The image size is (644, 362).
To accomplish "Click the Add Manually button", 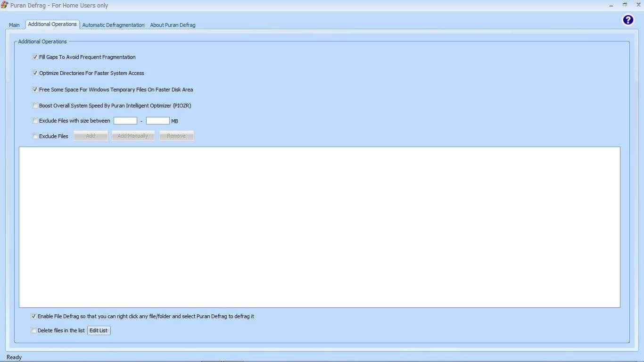I will point(133,136).
